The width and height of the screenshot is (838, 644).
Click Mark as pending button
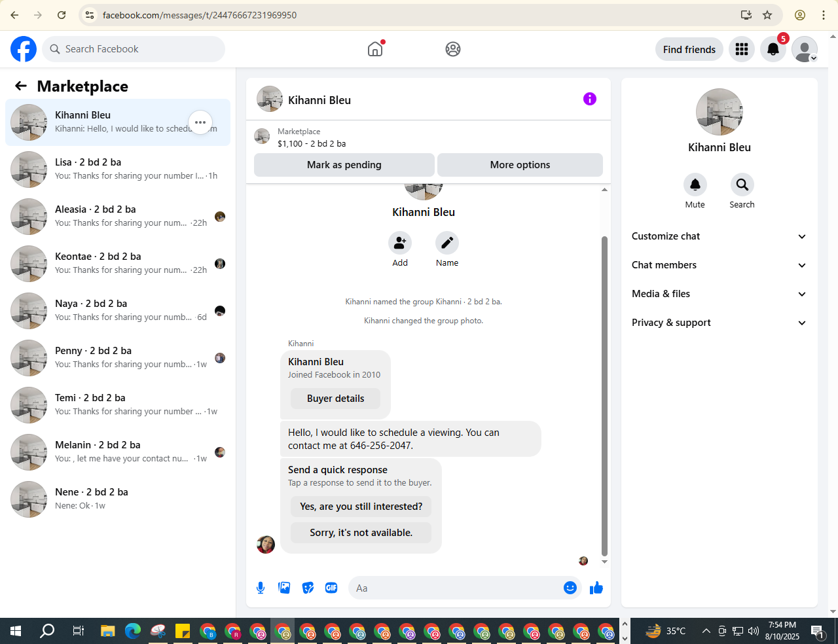click(344, 165)
